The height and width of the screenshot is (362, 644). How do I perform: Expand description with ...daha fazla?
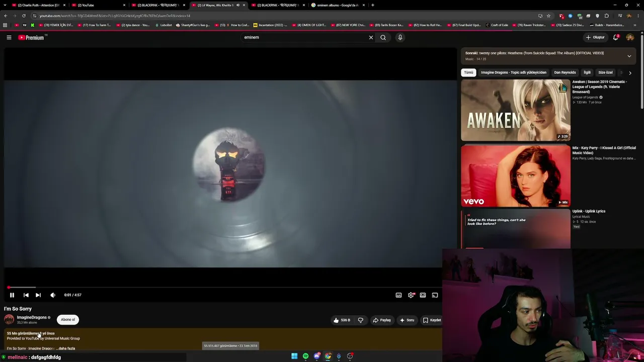pos(65,348)
